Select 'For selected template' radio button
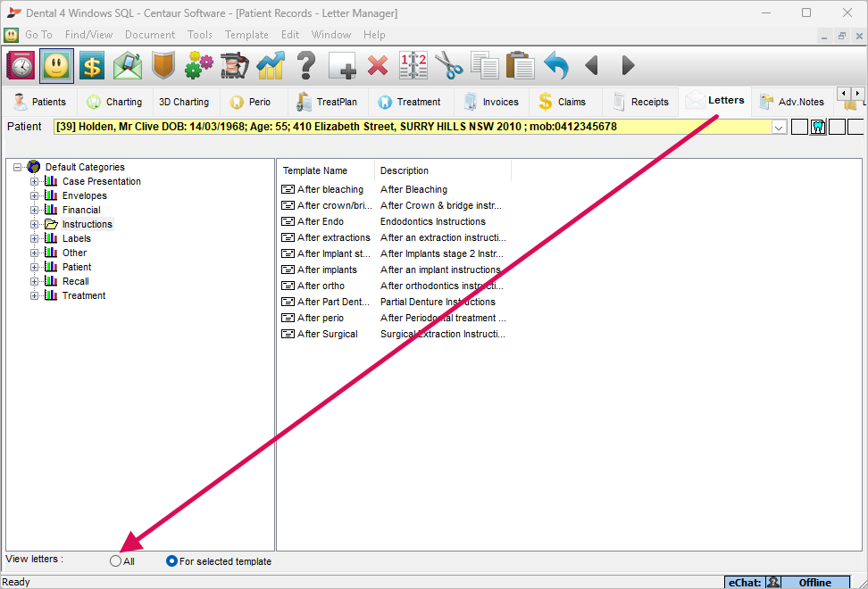868x589 pixels. tap(171, 560)
